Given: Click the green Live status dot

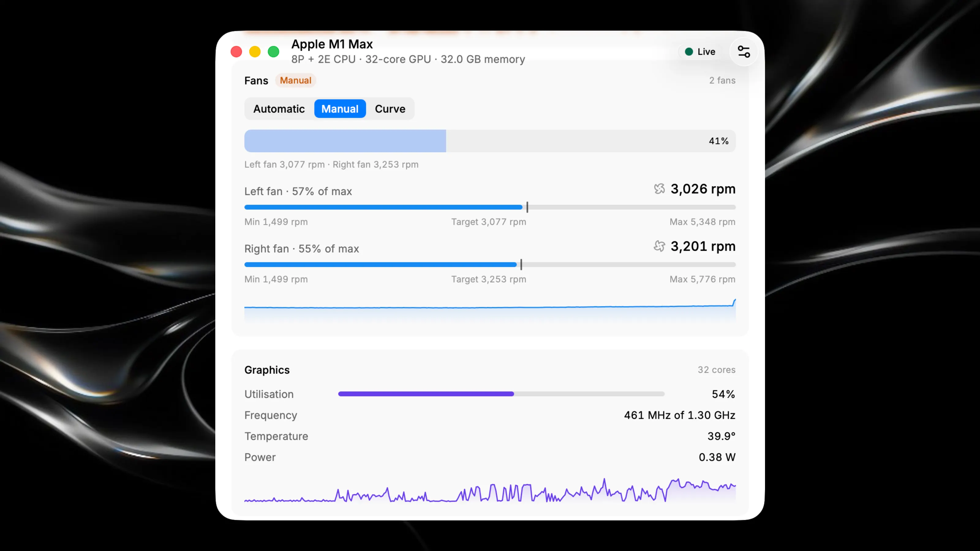Looking at the screenshot, I should click(688, 52).
